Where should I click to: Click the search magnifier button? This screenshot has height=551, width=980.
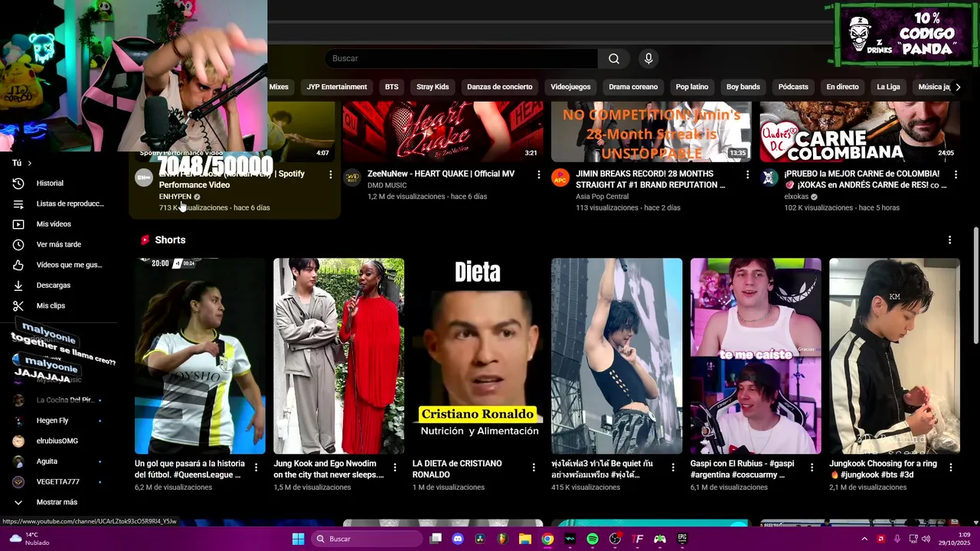point(614,59)
